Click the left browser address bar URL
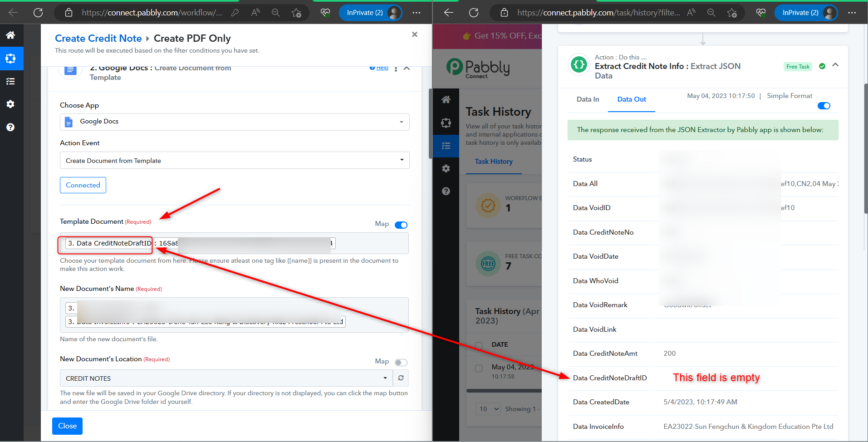 (152, 13)
